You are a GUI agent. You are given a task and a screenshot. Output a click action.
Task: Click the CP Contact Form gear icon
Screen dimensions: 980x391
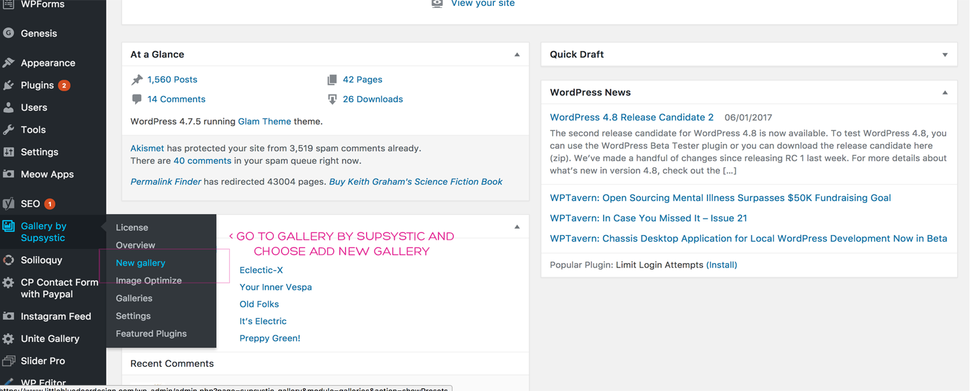click(x=8, y=283)
